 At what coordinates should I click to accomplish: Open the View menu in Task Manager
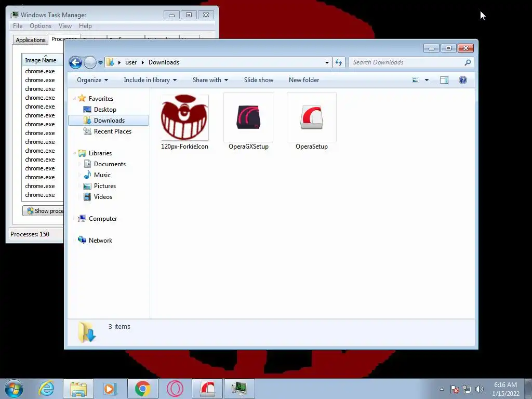click(65, 26)
